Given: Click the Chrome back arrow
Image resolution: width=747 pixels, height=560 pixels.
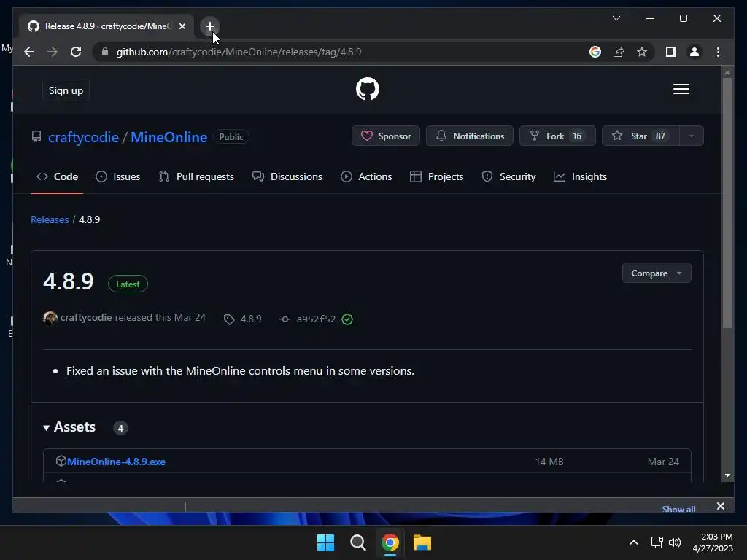Looking at the screenshot, I should 29,52.
